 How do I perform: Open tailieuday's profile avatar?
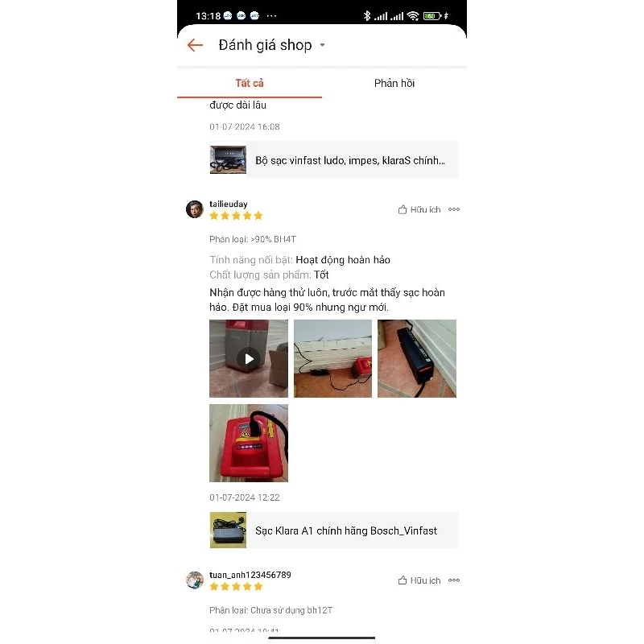click(x=194, y=209)
